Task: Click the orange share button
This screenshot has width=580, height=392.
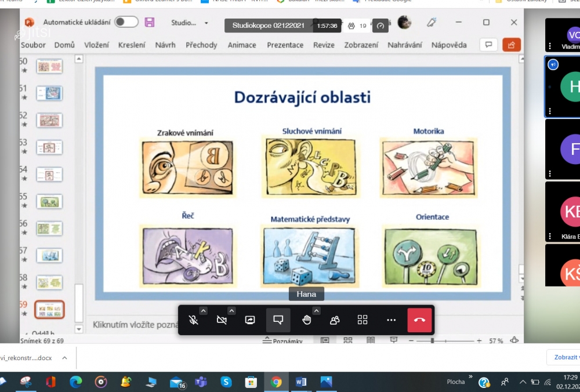Action: pyautogui.click(x=512, y=45)
